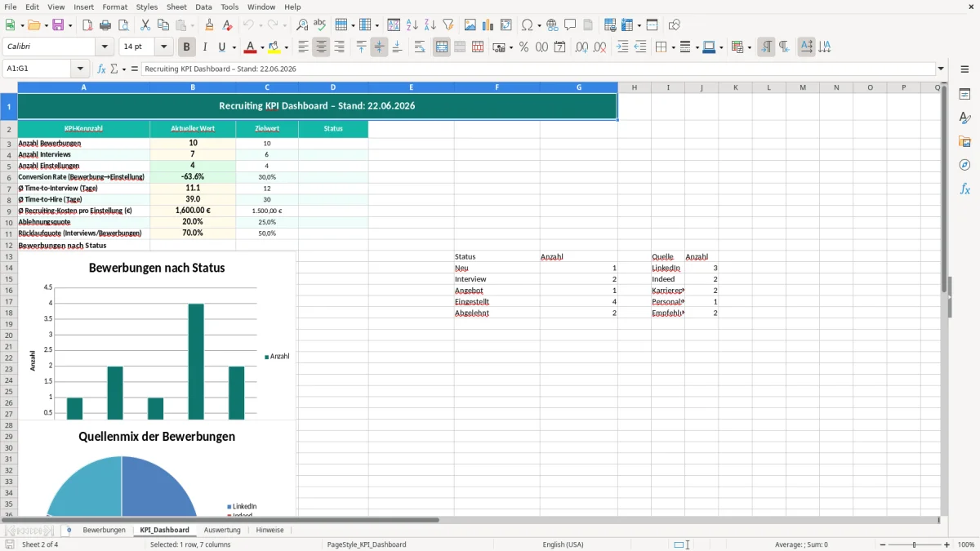
Task: Open the sidebar Properties panel icon
Action: [965, 95]
